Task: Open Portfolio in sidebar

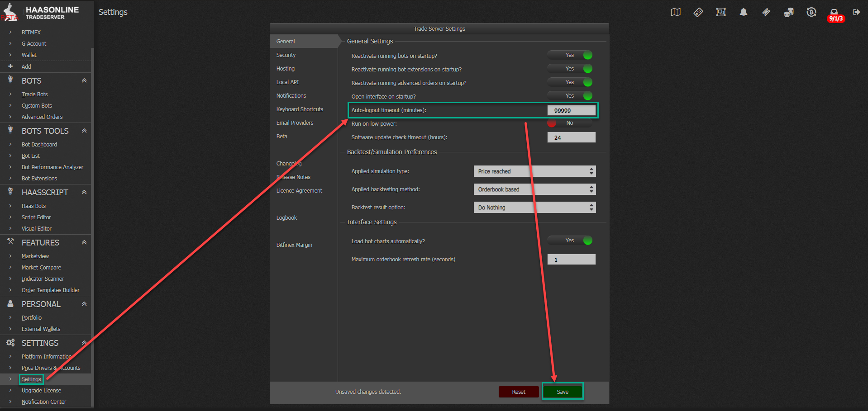Action: (x=31, y=317)
